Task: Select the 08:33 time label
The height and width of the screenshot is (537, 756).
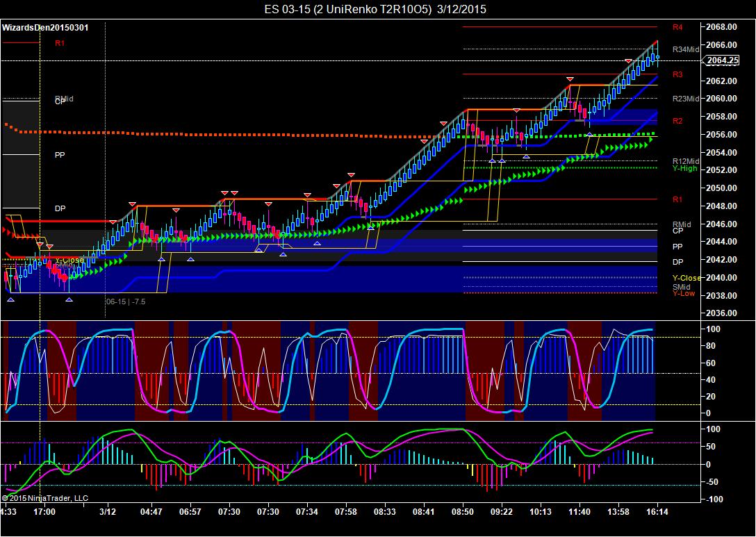Action: 385,512
